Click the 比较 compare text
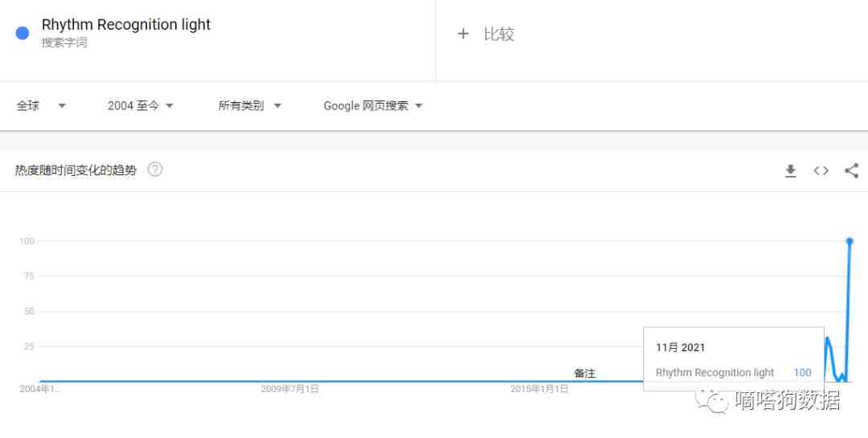Screen dimensions: 868x438 (498, 34)
